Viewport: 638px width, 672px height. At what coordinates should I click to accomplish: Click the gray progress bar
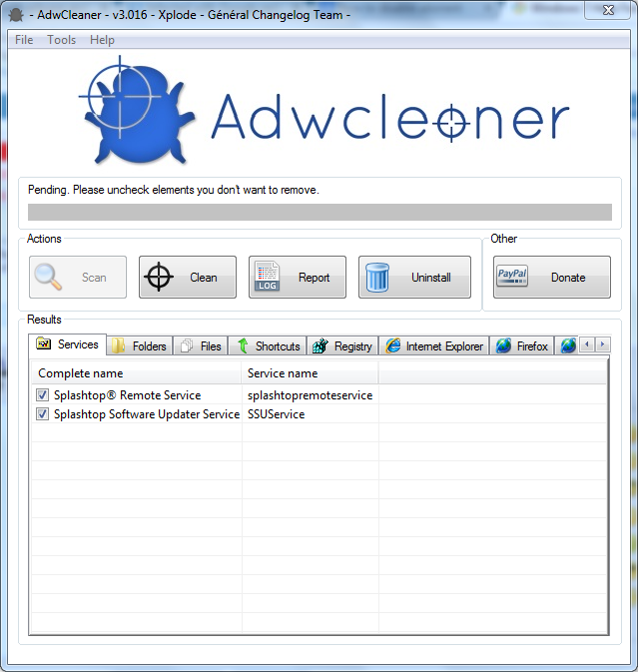tap(319, 212)
